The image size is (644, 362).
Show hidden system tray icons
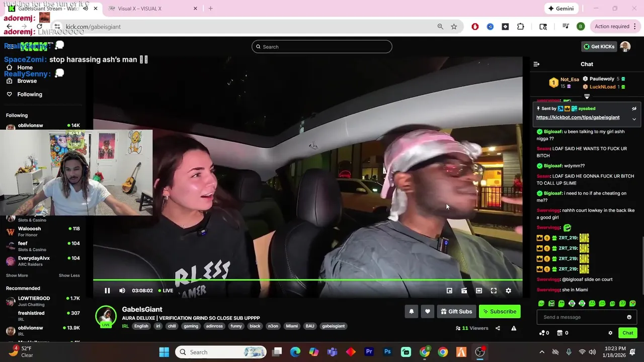[542, 352]
